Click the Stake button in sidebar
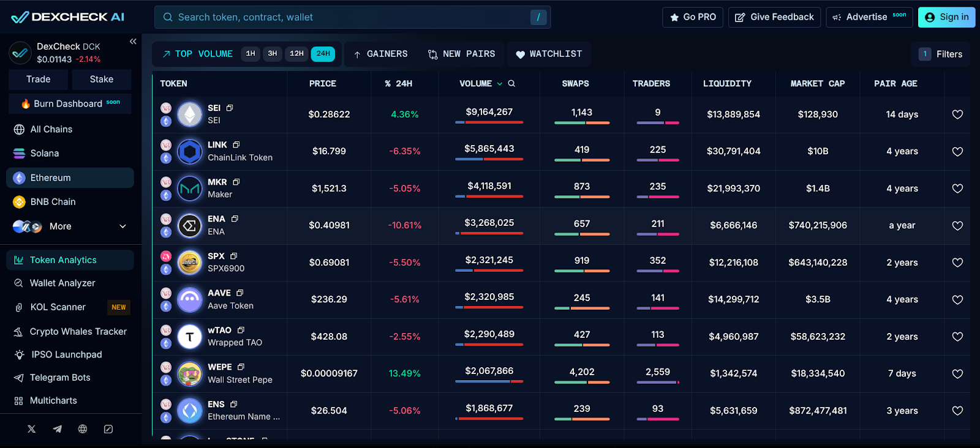980x448 pixels. click(x=102, y=80)
